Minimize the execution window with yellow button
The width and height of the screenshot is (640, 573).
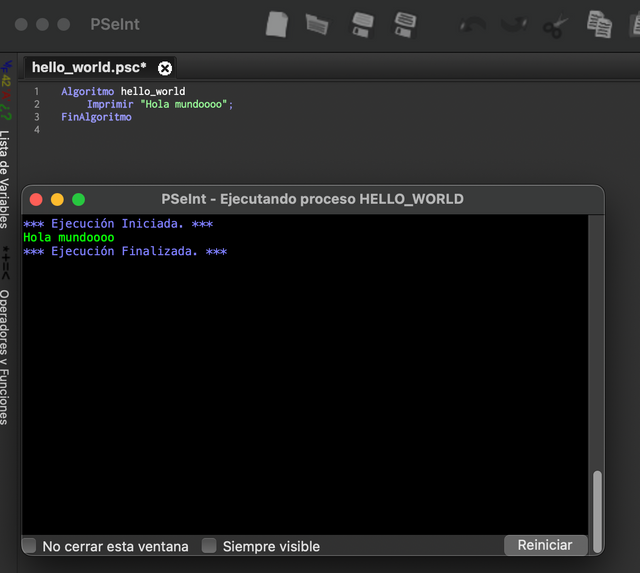click(57, 199)
